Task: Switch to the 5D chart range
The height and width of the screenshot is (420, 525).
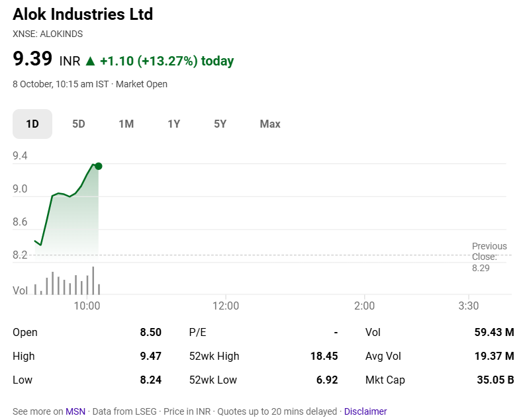Action: (x=79, y=124)
